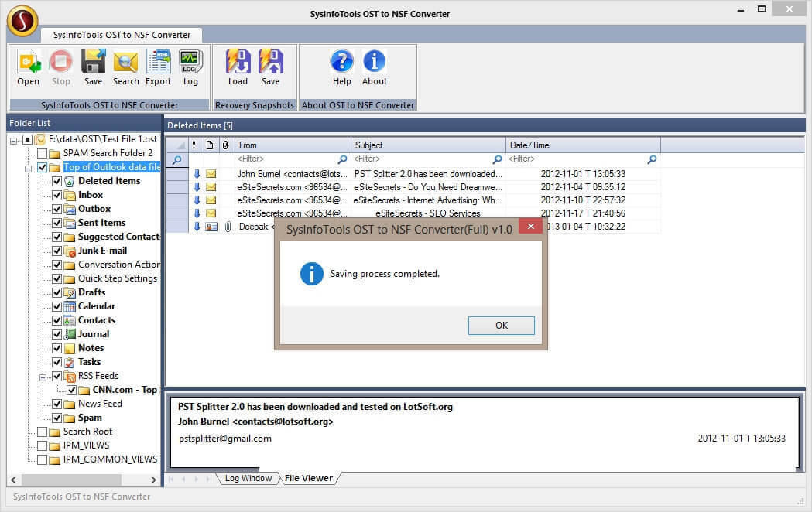Viewport: 812px width, 512px height.
Task: Sort messages by Date/Time column header
Action: [583, 145]
